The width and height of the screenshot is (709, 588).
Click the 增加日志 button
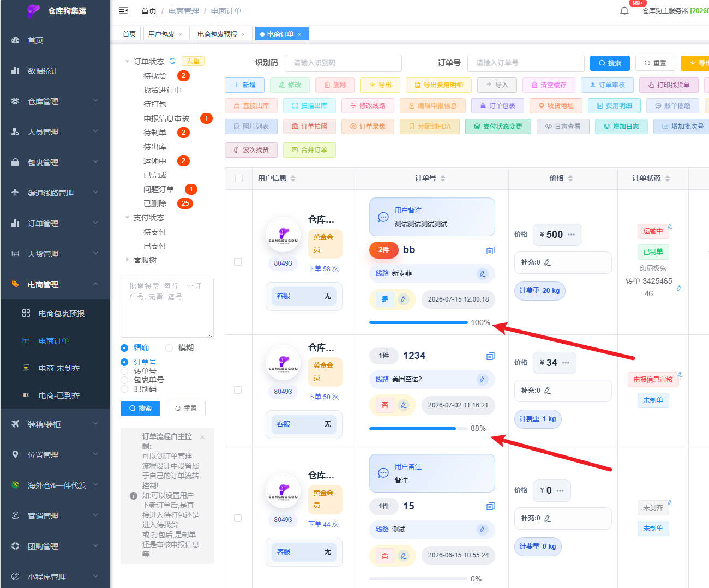click(x=621, y=127)
